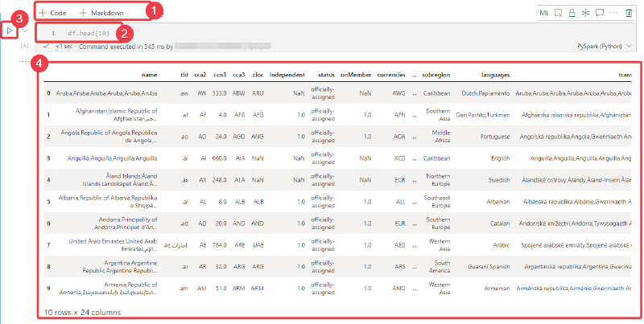Click the 'unMember' column header
Image resolution: width=644 pixels, height=324 pixels.
point(356,75)
